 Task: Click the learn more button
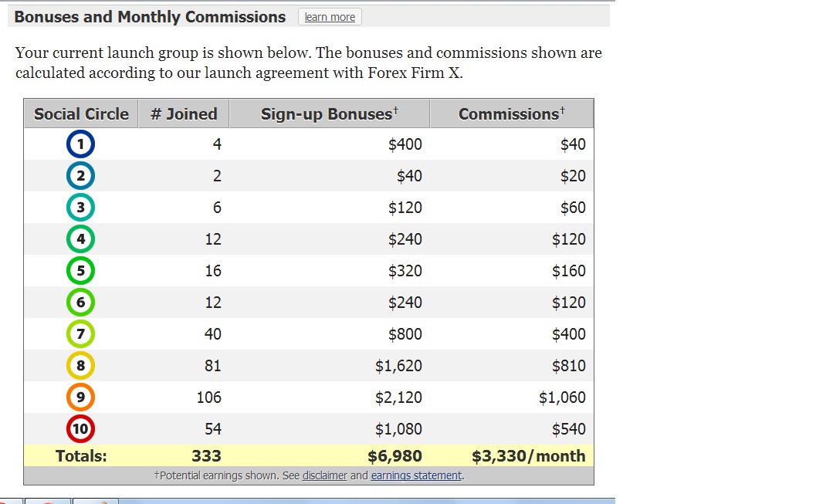tap(330, 17)
